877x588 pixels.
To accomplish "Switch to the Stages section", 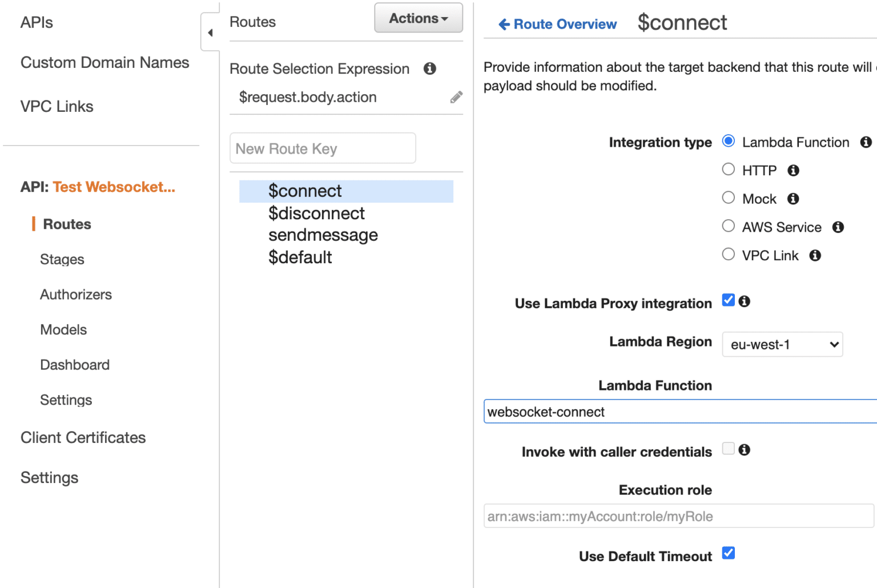I will pyautogui.click(x=62, y=259).
